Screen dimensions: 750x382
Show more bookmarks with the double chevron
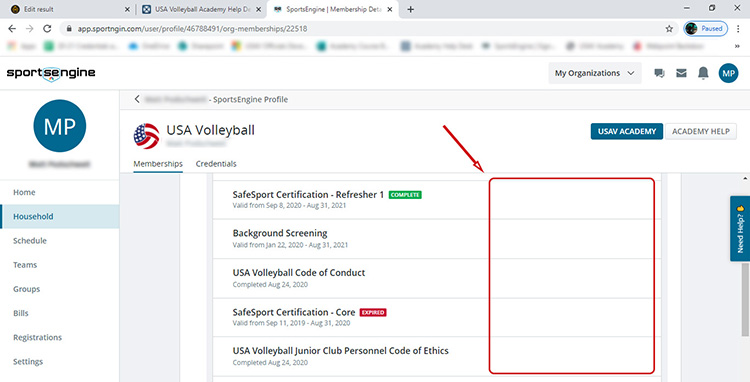[737, 46]
